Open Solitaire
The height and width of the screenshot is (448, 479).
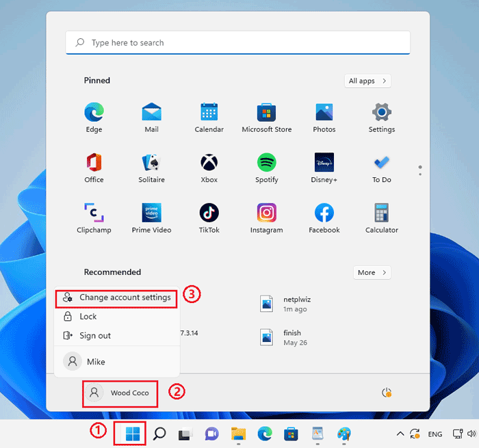151,168
